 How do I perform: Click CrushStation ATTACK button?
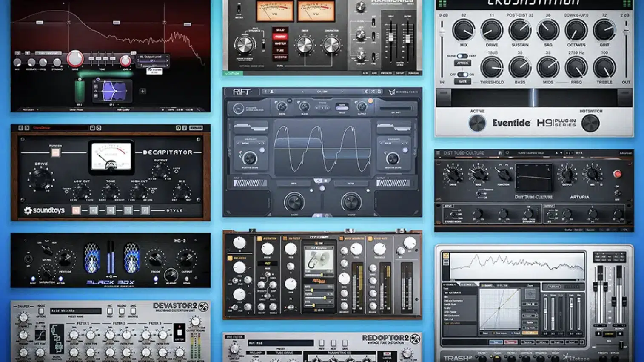tap(462, 63)
